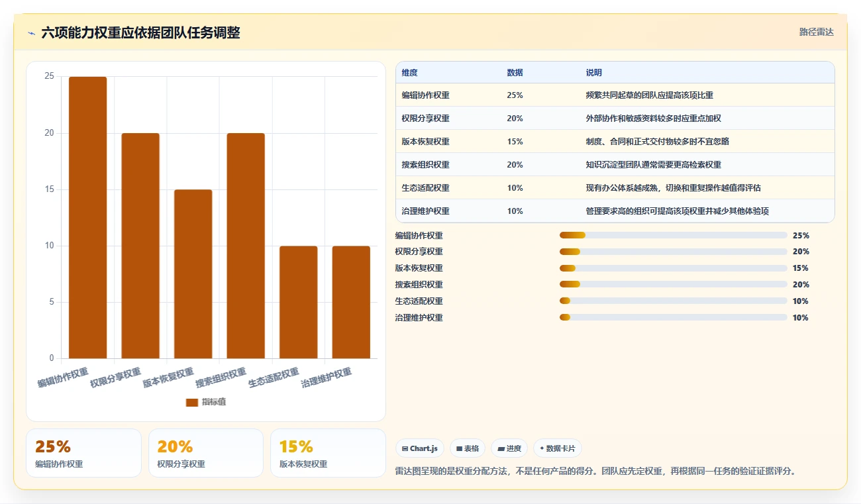Select the 治理维护权重 table row name
The width and height of the screenshot is (861, 504).
(x=425, y=211)
